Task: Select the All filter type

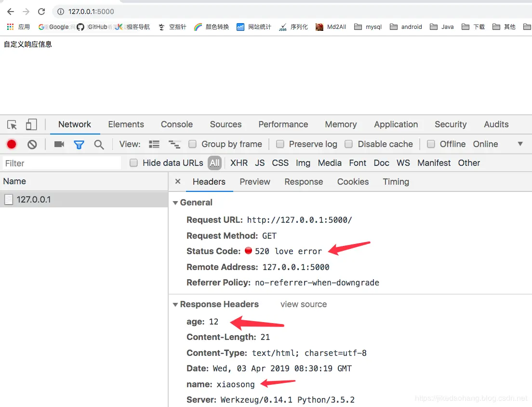Action: coord(214,163)
